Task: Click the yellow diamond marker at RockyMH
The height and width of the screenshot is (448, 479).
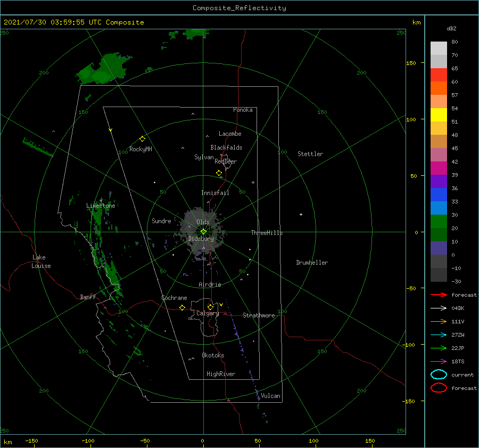Action: (142, 139)
